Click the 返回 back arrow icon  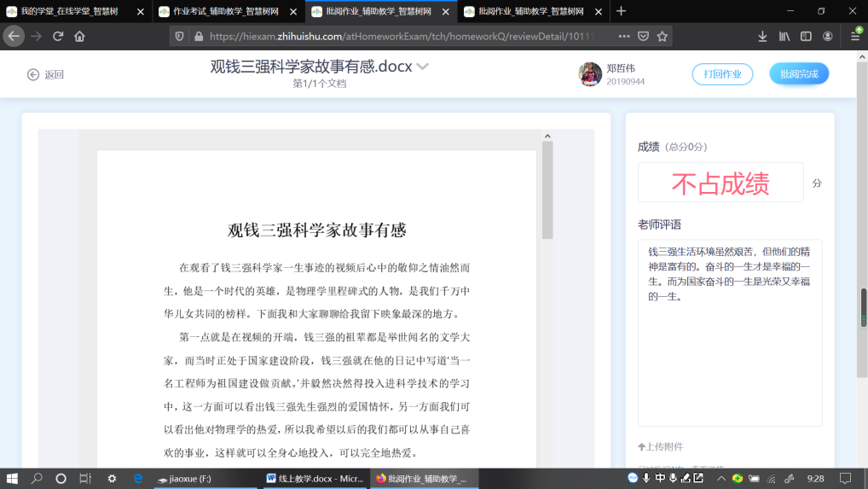33,74
